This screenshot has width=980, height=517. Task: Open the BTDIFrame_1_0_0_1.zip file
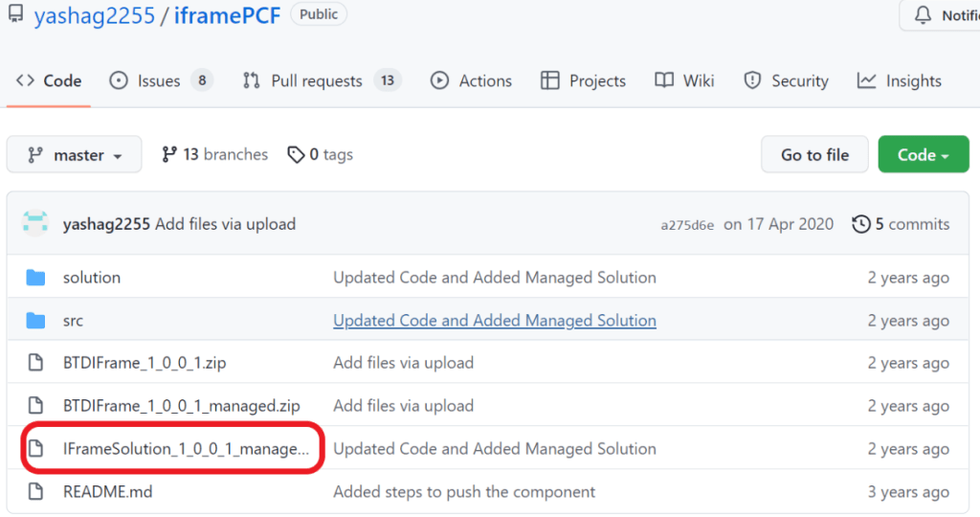tap(144, 363)
